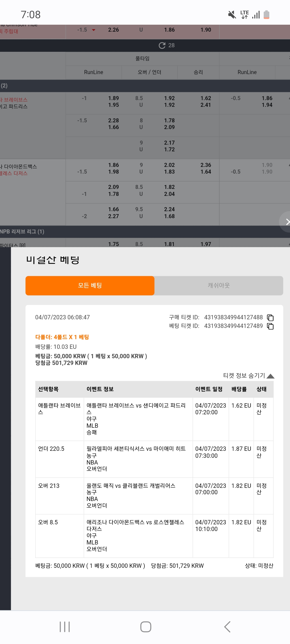Image resolution: width=290 pixels, height=644 pixels.
Task: Select 2.24 over odds at 9.5
Action: click(169, 209)
